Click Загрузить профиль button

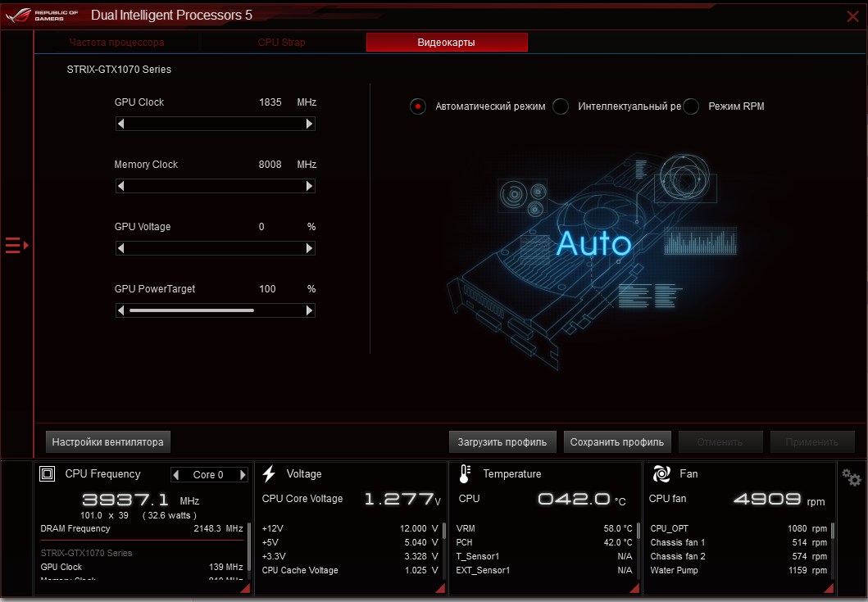(502, 442)
